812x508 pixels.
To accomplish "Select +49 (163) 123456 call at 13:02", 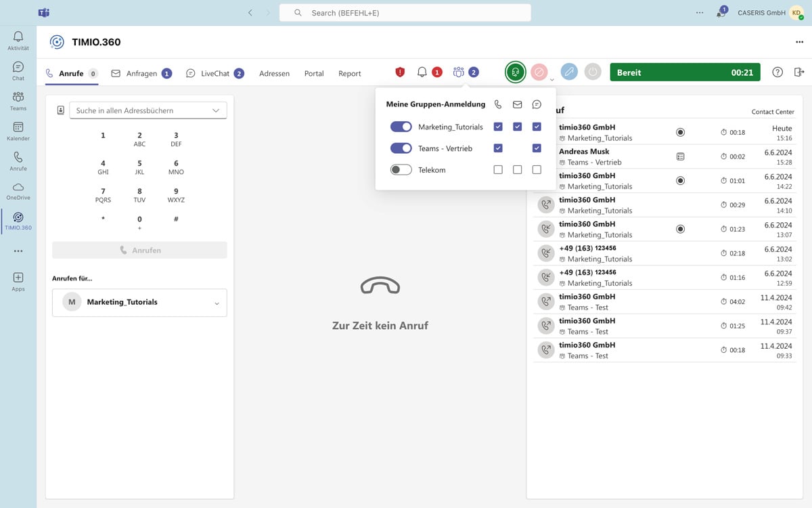I will click(x=664, y=253).
